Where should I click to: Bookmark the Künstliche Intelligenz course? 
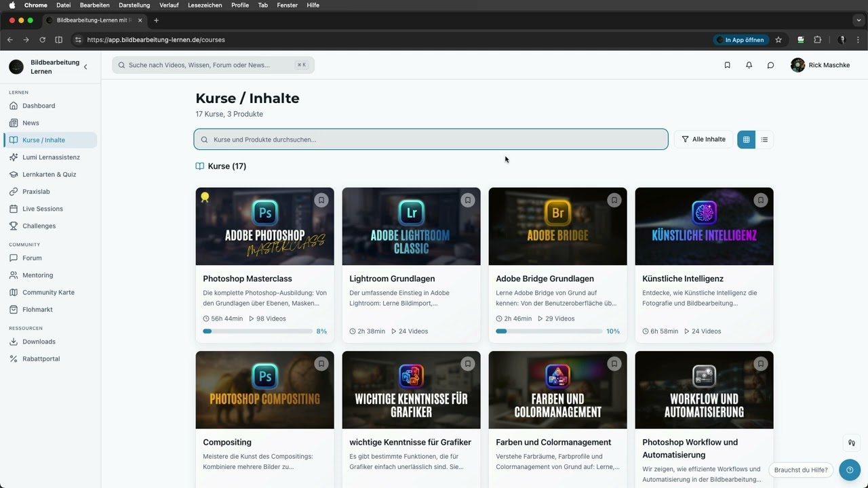761,200
